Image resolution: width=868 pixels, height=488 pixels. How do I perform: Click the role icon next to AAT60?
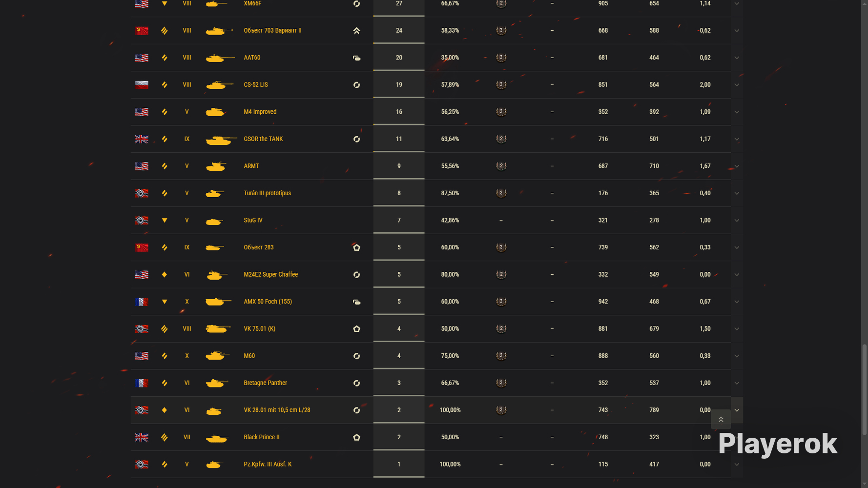click(357, 58)
